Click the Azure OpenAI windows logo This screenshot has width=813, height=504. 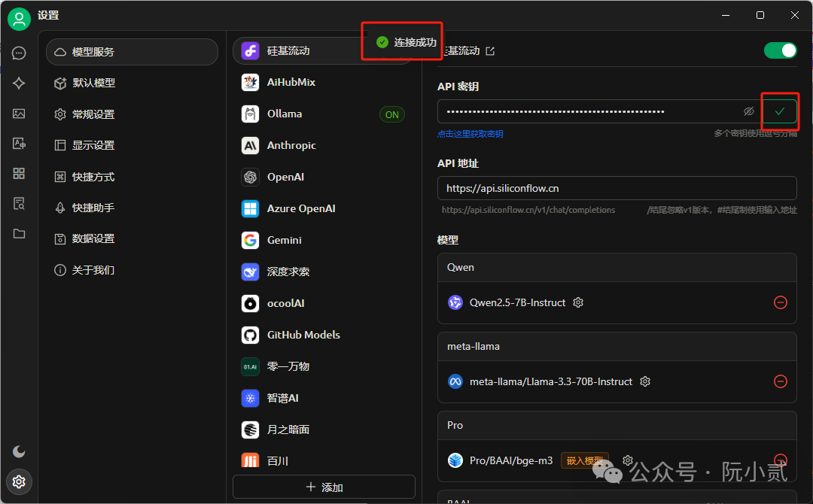tap(251, 209)
